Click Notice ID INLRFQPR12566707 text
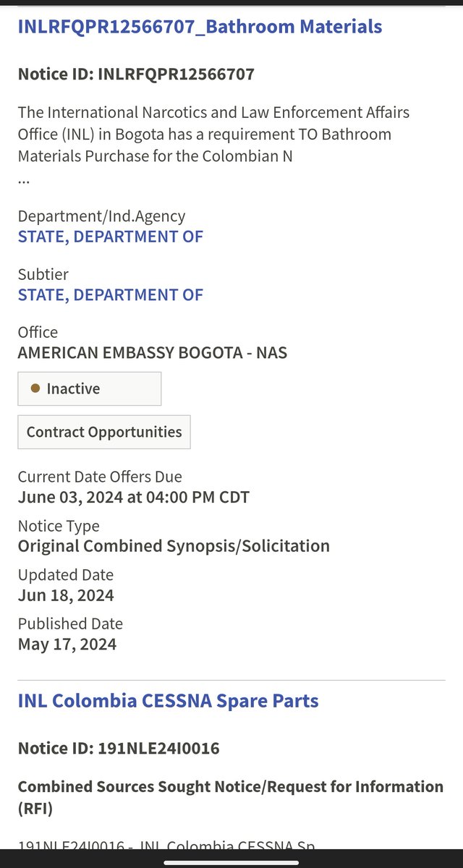463x868 pixels. tap(136, 74)
